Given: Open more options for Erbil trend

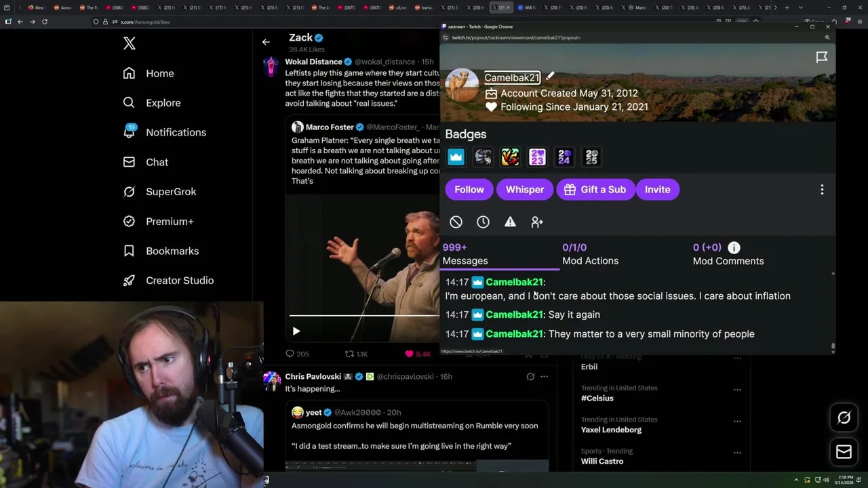Looking at the screenshot, I should 737,358.
